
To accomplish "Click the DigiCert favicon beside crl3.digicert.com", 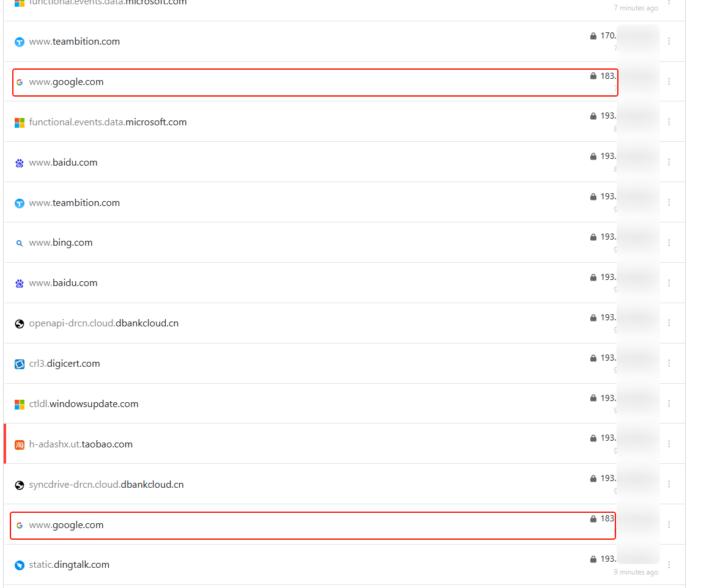I will pyautogui.click(x=20, y=364).
